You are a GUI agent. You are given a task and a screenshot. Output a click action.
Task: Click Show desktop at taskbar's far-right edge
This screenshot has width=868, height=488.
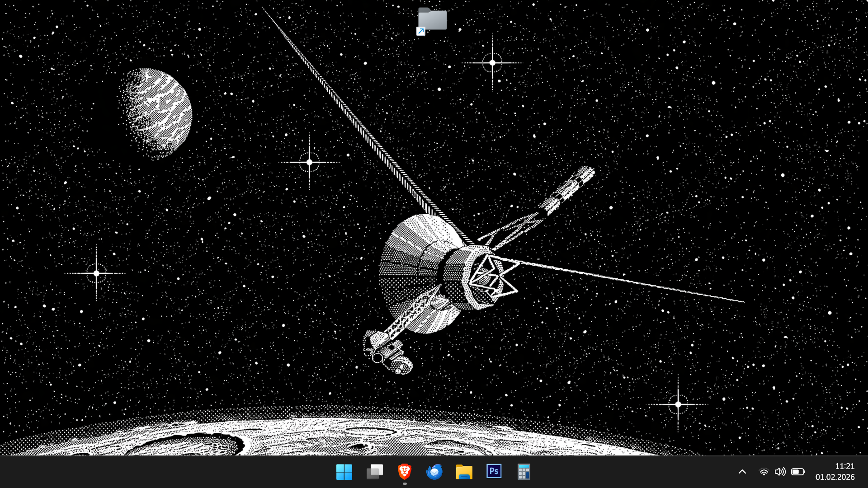[866, 472]
